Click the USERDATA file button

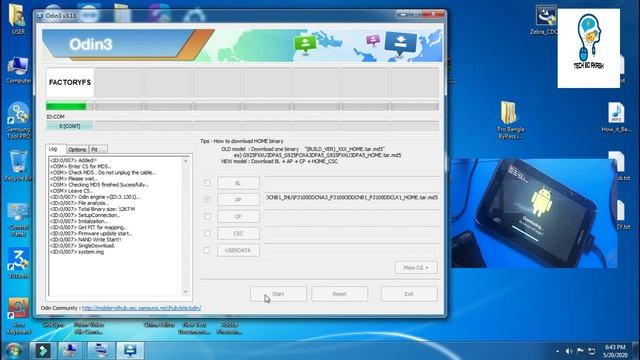click(238, 250)
